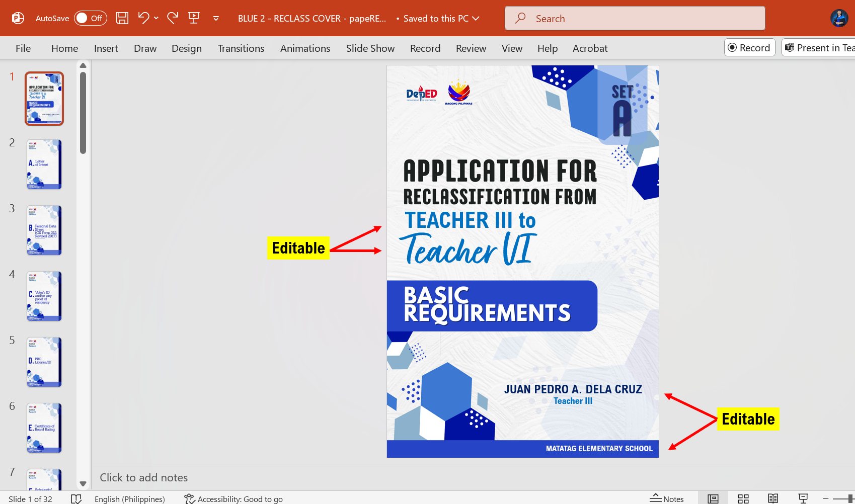Image resolution: width=855 pixels, height=504 pixels.
Task: Switch to Slide Sorter view icon
Action: click(743, 498)
